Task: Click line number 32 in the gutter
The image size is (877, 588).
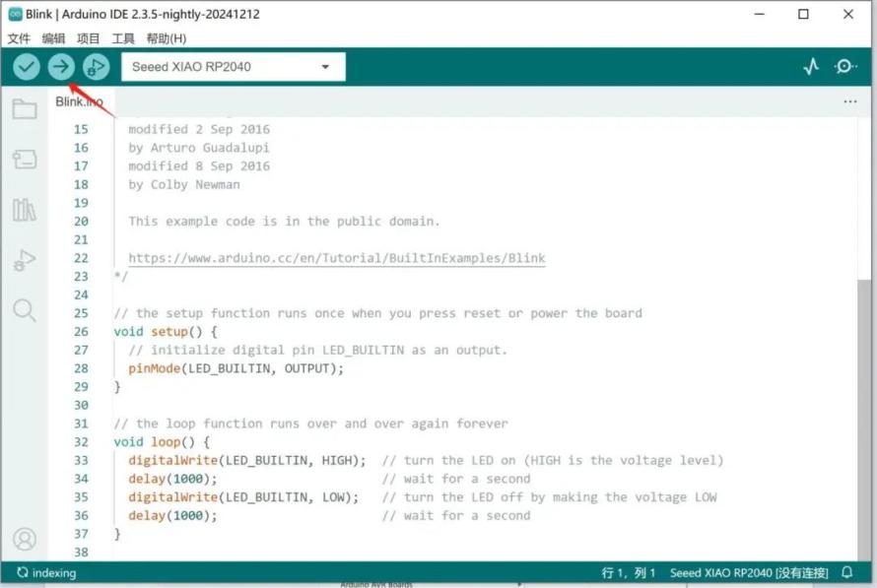Action: (81, 442)
